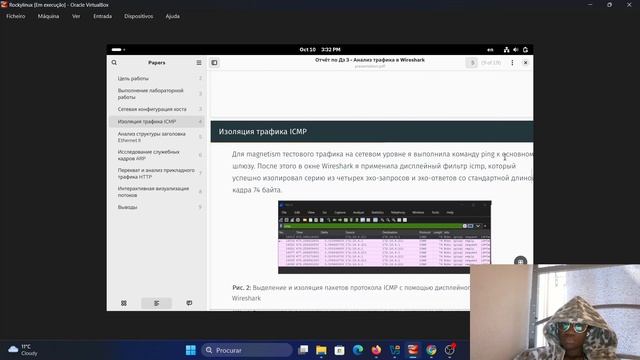This screenshot has width=640, height=360.
Task: Open the running Rockylinux VM taskbar icon
Action: coord(413,350)
